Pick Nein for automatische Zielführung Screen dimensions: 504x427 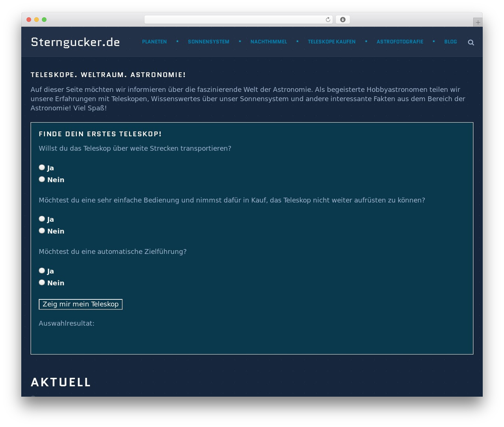point(42,282)
